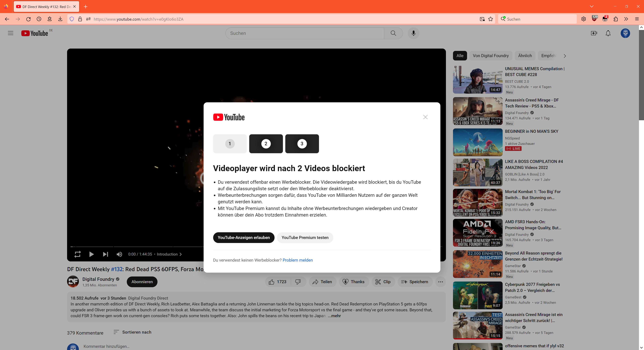Expand the description with ...mehr

coord(334,316)
